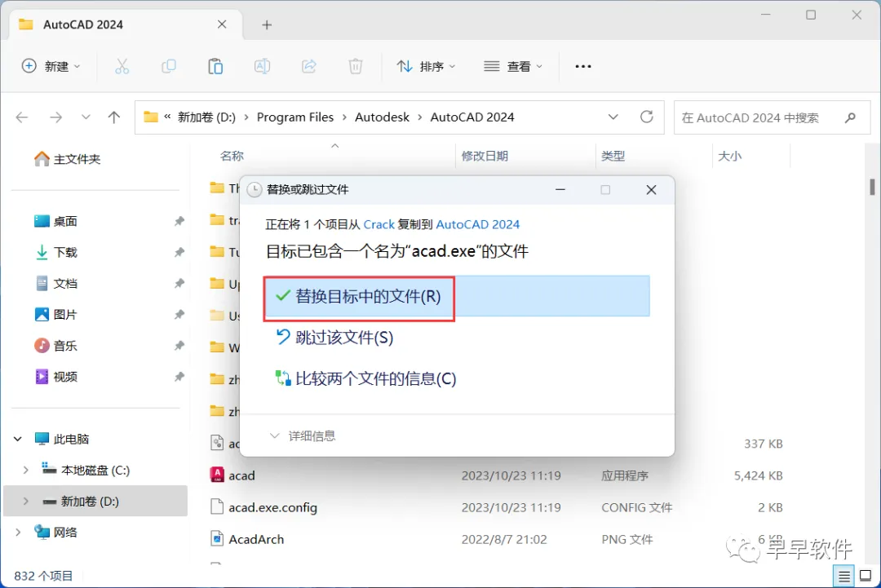The height and width of the screenshot is (588, 881).
Task: Click the Copy icon in toolbar
Action: tap(169, 66)
